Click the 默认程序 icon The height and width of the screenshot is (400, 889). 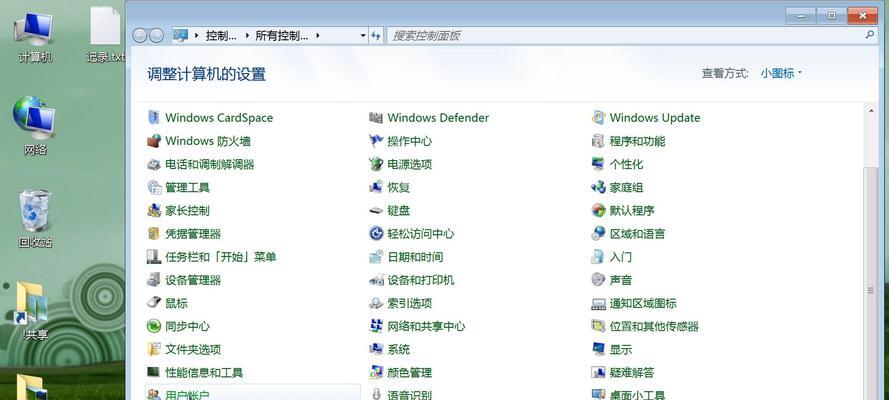[x=598, y=211]
